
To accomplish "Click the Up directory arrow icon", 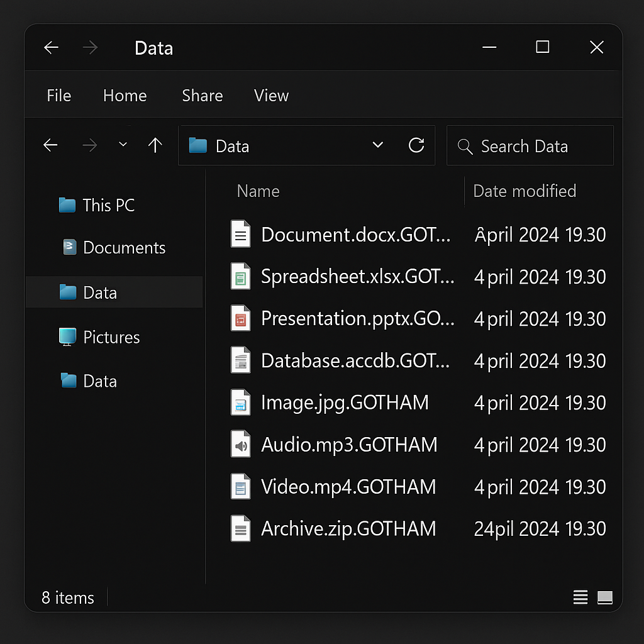I will click(155, 146).
